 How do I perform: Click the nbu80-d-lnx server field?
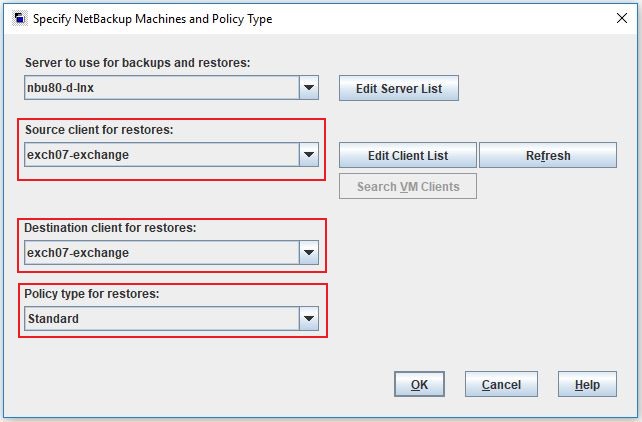(160, 88)
